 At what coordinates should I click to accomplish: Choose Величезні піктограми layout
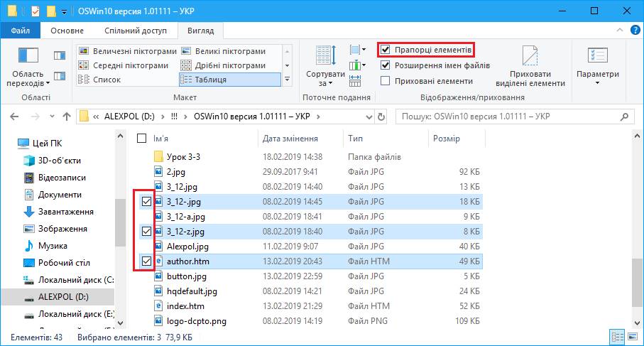[x=127, y=51]
